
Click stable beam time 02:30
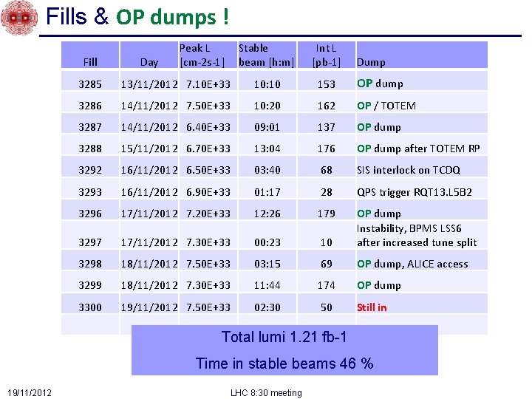click(267, 307)
